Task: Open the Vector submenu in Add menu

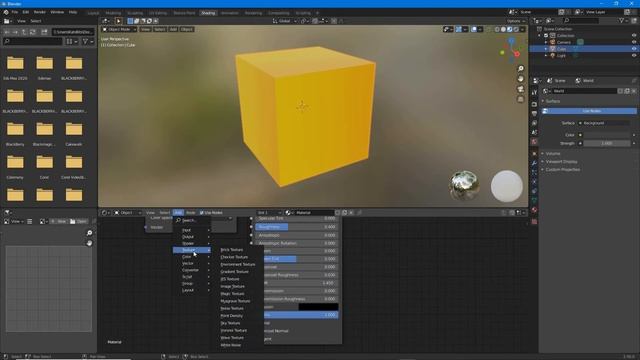Action: coord(192,264)
